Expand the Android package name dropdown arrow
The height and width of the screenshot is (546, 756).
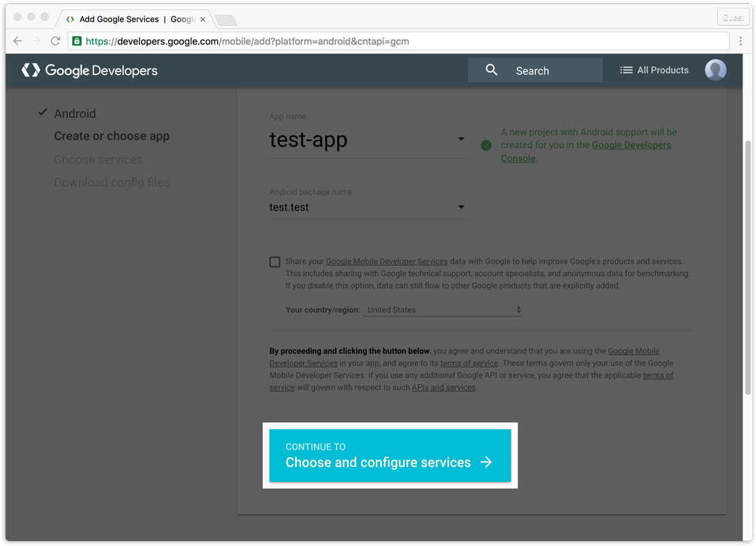461,207
